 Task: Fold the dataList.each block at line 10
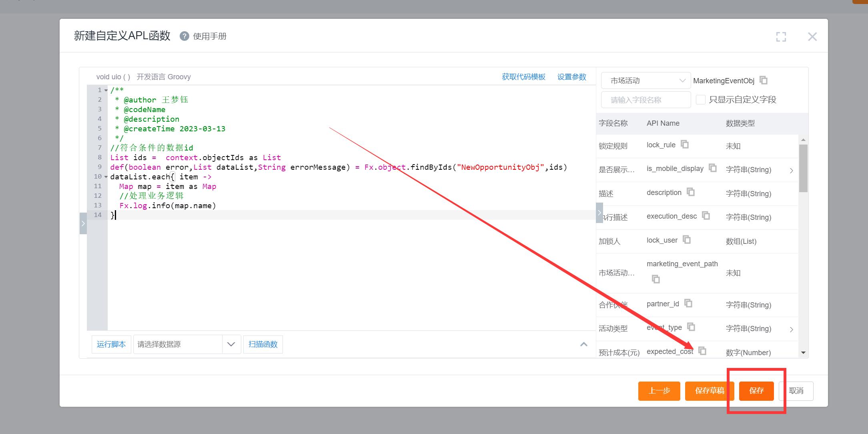coord(106,177)
